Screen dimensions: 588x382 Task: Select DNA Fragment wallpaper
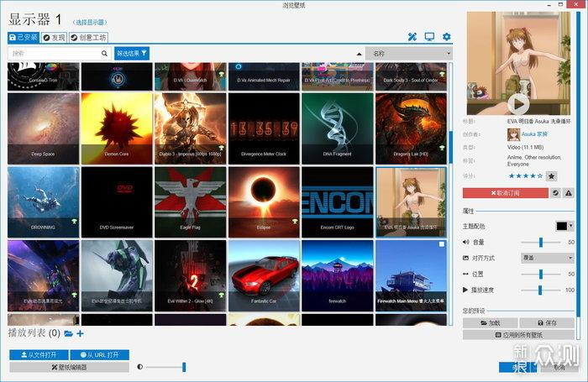[x=337, y=128]
